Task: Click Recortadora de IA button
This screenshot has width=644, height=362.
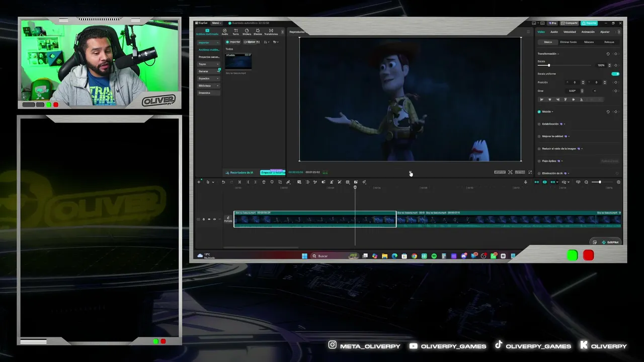Action: pyautogui.click(x=240, y=172)
